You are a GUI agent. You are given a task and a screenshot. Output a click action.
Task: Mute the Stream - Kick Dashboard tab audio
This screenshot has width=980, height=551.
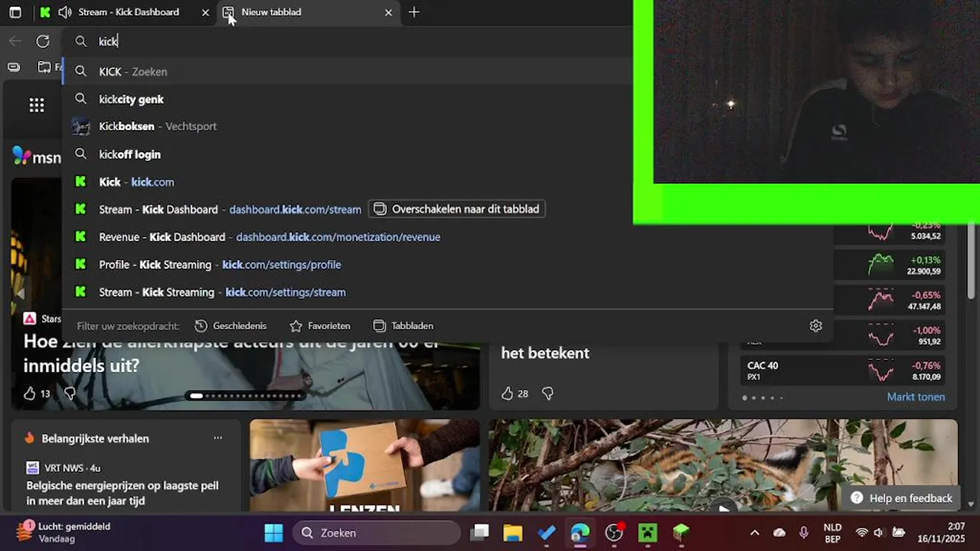pos(65,12)
